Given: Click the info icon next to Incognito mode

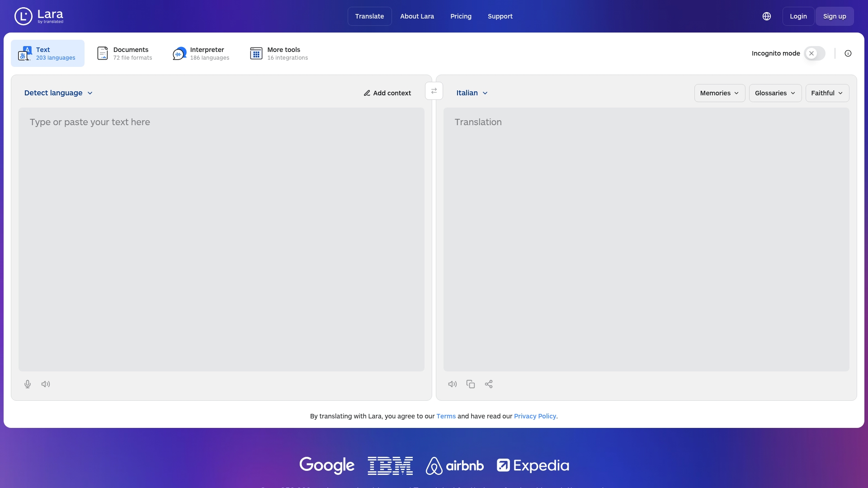Looking at the screenshot, I should click(848, 53).
